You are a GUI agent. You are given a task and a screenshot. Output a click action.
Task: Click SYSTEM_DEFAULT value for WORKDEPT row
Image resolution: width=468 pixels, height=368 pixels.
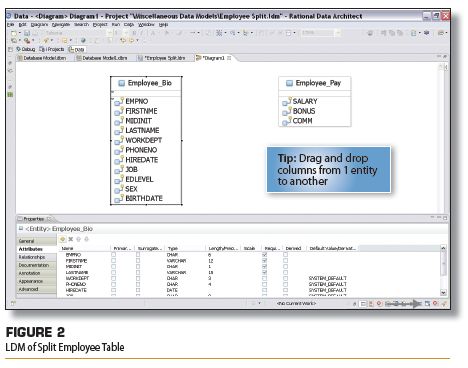pos(328,278)
